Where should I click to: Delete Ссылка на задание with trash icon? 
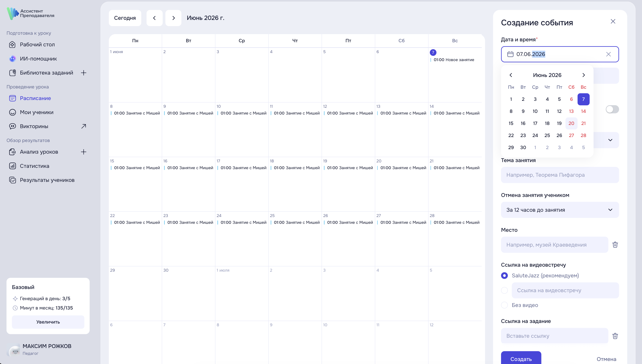coord(615,336)
